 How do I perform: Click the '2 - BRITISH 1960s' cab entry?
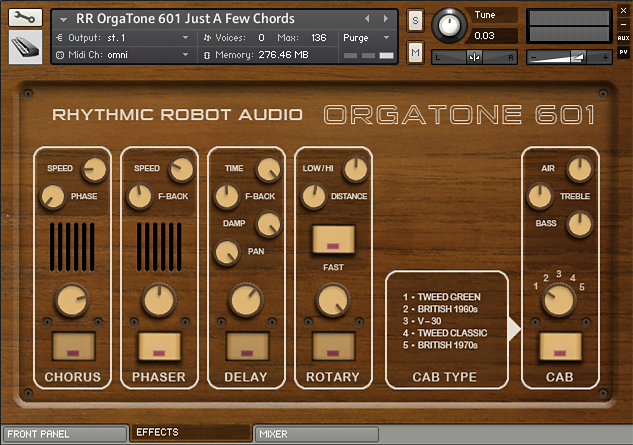pyautogui.click(x=440, y=309)
